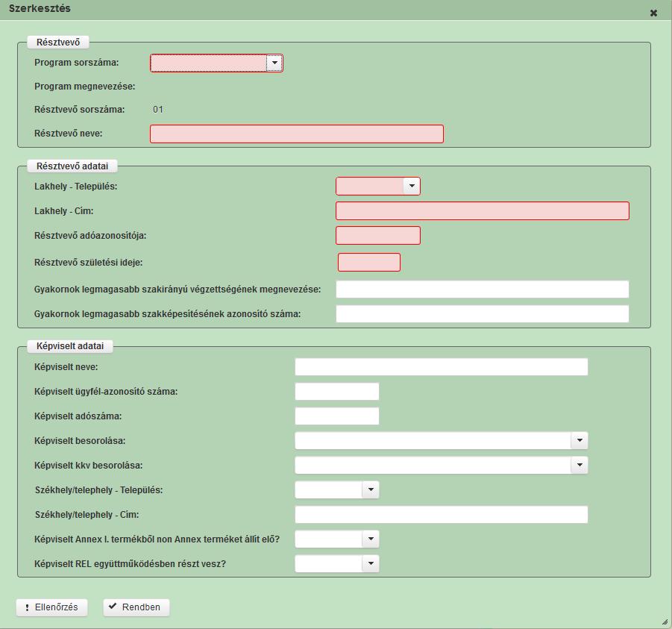Viewport: 672px width, 629px height.
Task: Select the Résztvevő születési ideje field
Action: click(369, 263)
